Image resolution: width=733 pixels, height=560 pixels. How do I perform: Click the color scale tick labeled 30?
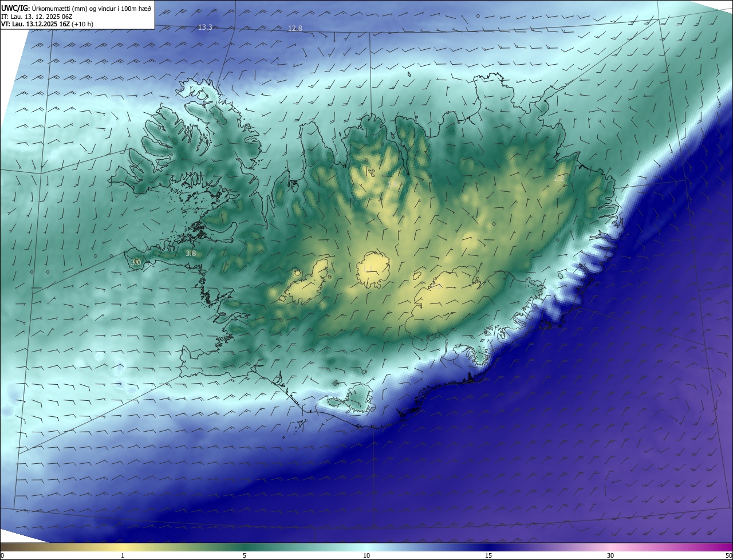610,555
